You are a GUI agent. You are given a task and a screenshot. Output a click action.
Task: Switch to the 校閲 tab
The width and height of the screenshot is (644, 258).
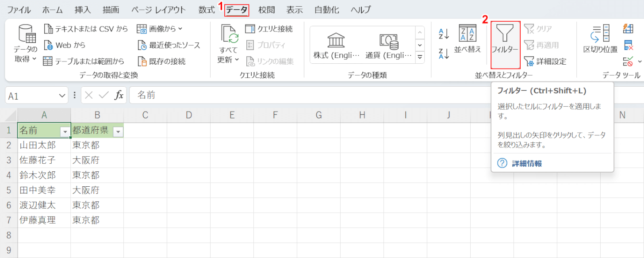click(266, 10)
